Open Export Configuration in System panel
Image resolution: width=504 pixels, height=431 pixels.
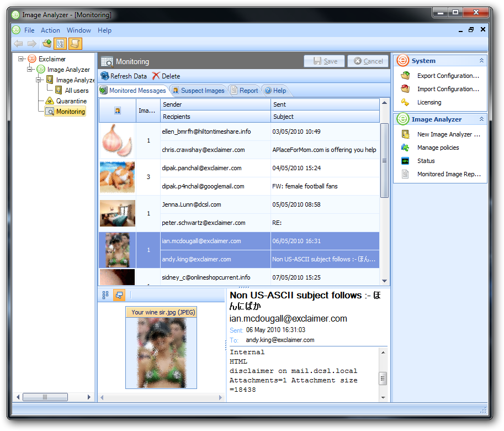[x=448, y=76]
